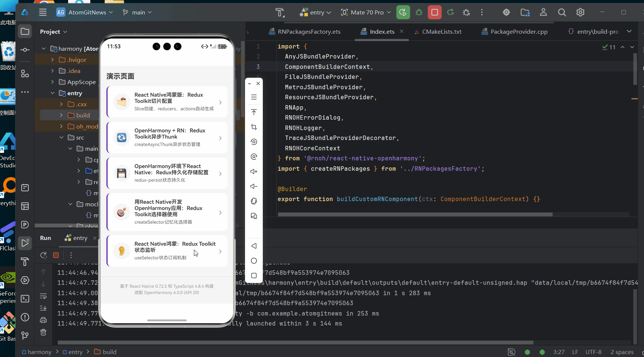
Task: Expand the build folder in tree
Action: (61, 115)
